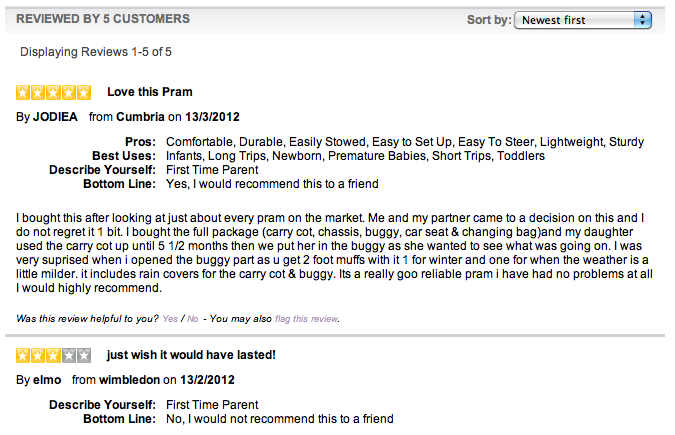Click Reviewed by 5 Customers header
Viewport: 675px width, 435px height.
coord(103,19)
